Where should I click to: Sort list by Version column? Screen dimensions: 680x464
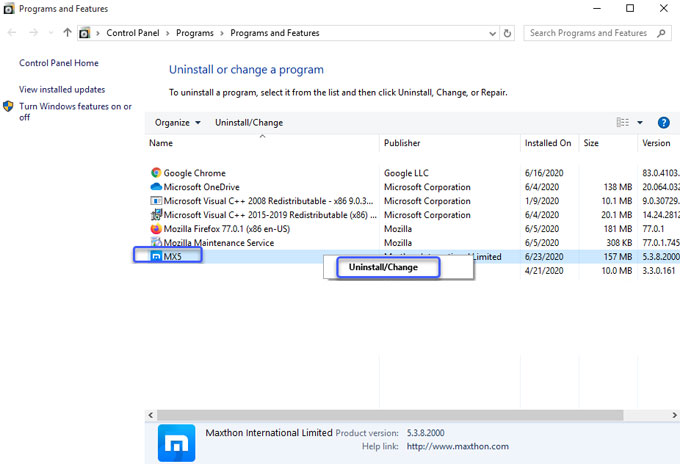click(659, 143)
